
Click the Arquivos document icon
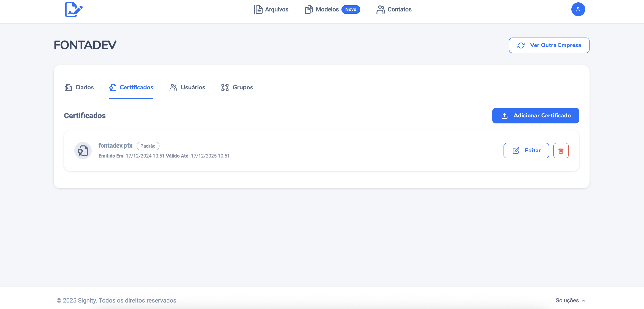click(x=258, y=9)
